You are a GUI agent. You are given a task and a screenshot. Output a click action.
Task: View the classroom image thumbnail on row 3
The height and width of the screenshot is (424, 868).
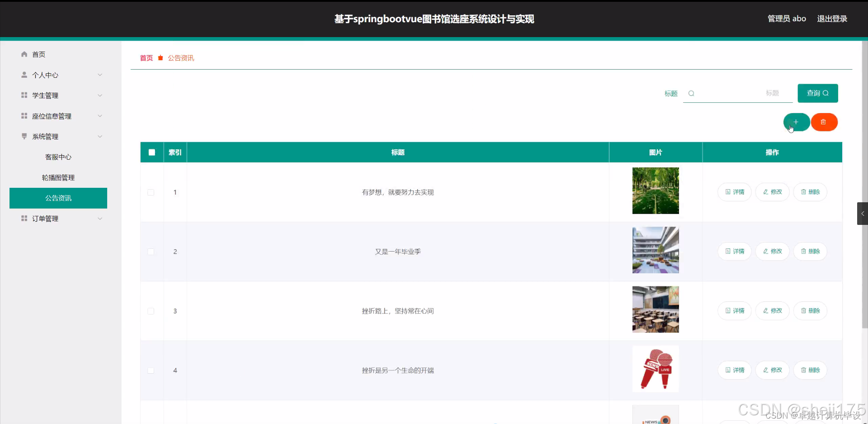click(x=655, y=309)
